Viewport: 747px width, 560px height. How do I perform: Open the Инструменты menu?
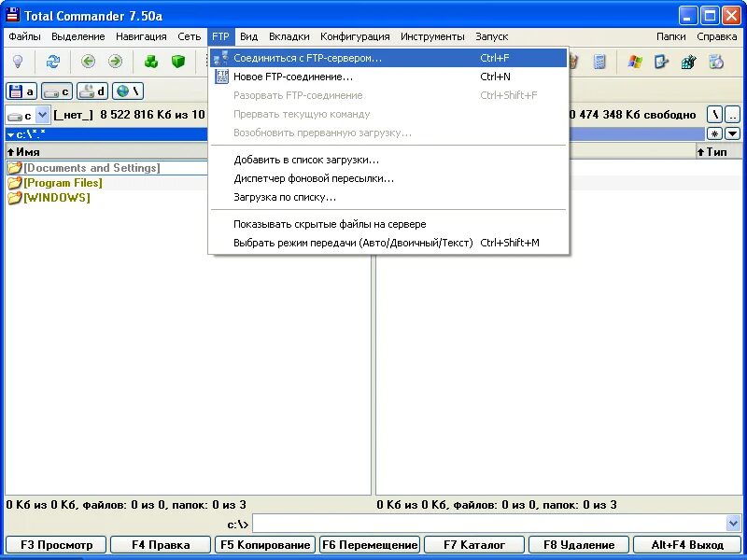coord(432,36)
